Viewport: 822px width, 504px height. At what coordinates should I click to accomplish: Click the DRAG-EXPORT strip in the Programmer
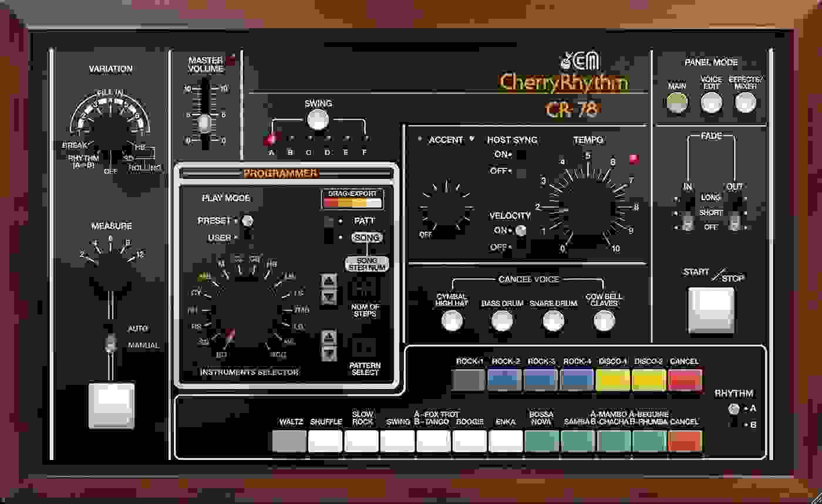pyautogui.click(x=351, y=201)
